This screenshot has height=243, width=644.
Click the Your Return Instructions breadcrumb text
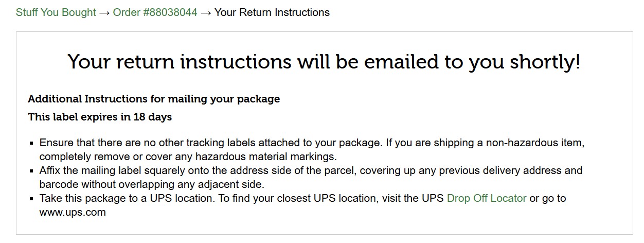272,12
